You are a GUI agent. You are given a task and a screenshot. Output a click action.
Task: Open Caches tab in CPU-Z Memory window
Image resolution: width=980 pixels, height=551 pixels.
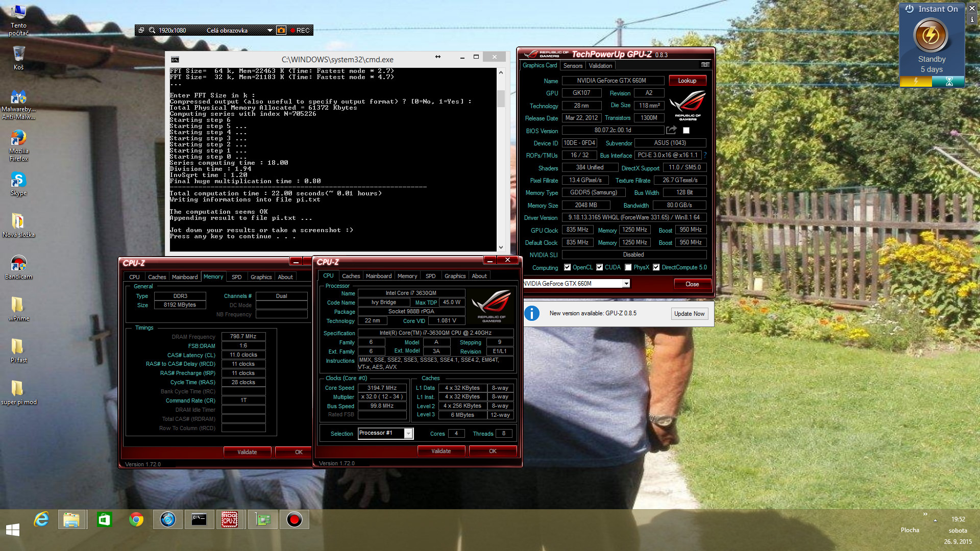(157, 277)
